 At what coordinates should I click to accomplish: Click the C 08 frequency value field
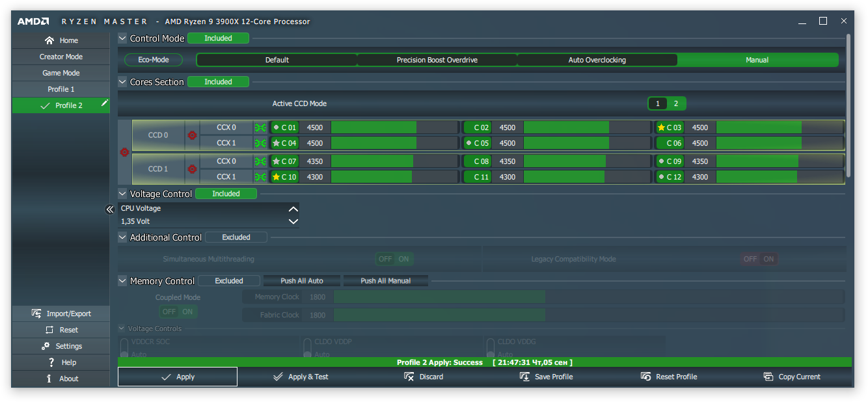coord(508,161)
